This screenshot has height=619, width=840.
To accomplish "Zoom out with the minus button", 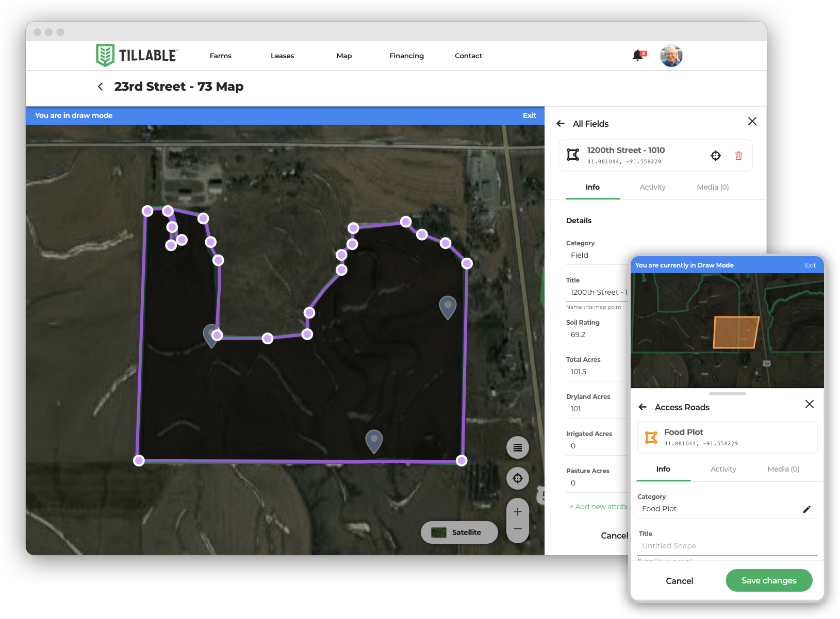I will [518, 529].
